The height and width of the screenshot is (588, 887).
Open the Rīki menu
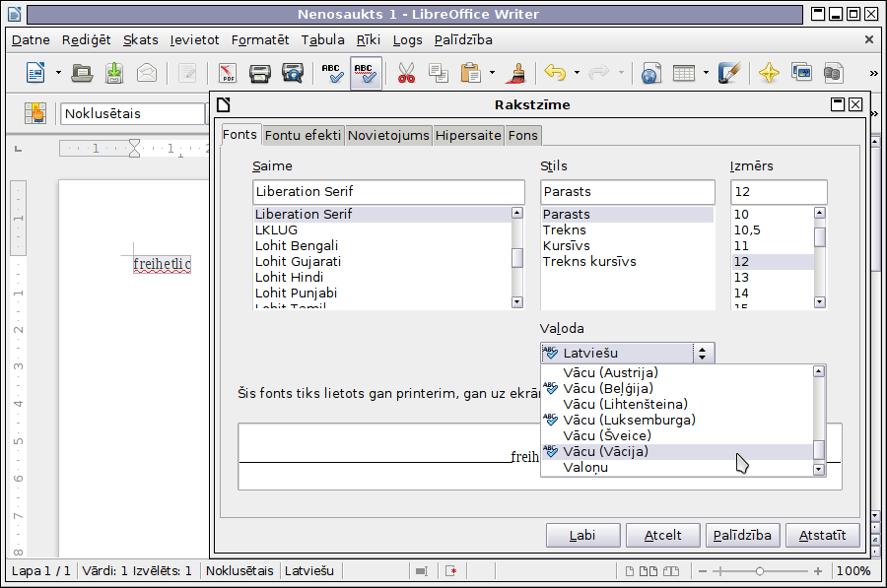tap(369, 40)
